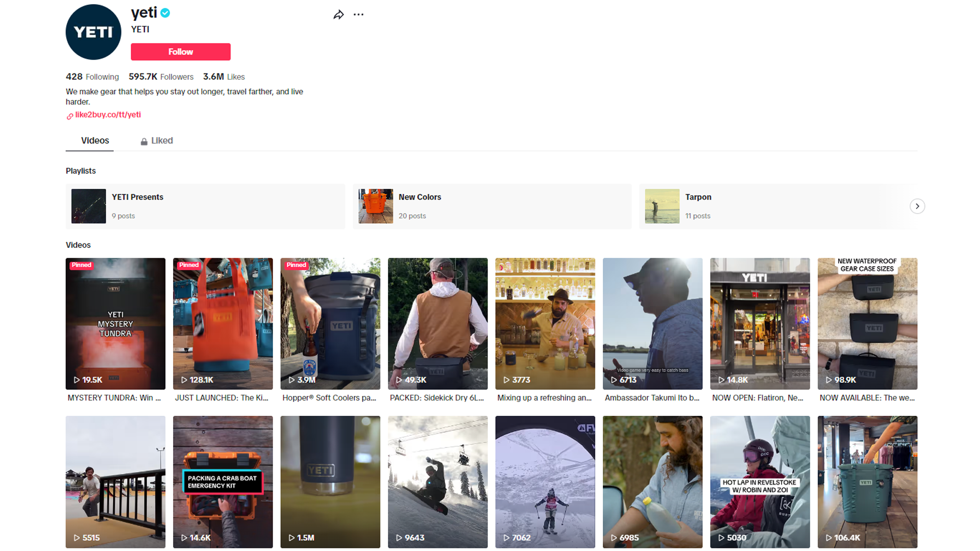The width and height of the screenshot is (980, 551).
Task: Click caption 'PACKED: Sidekick Dry 6L...'
Action: pyautogui.click(x=437, y=398)
